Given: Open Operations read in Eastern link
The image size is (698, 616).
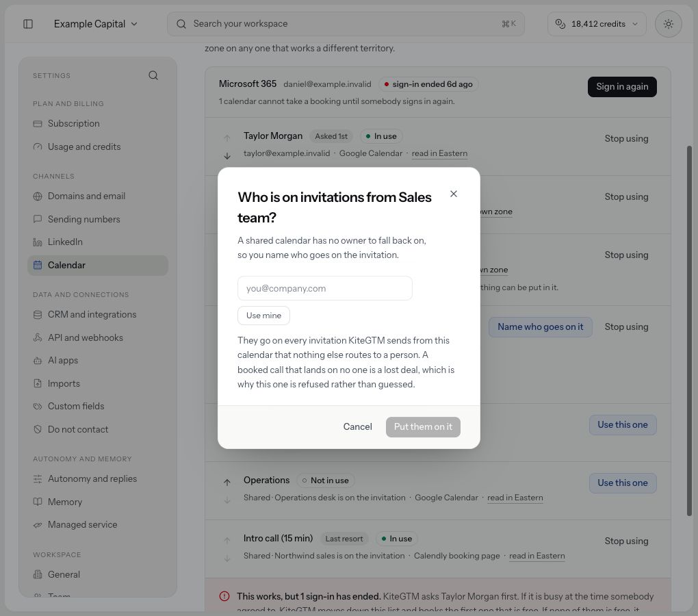Looking at the screenshot, I should 515,498.
